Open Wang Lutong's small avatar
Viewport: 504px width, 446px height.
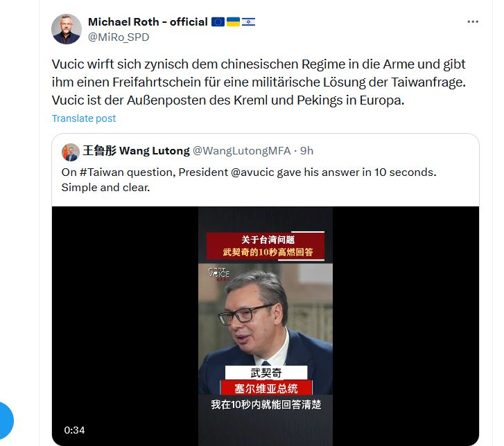(71, 152)
